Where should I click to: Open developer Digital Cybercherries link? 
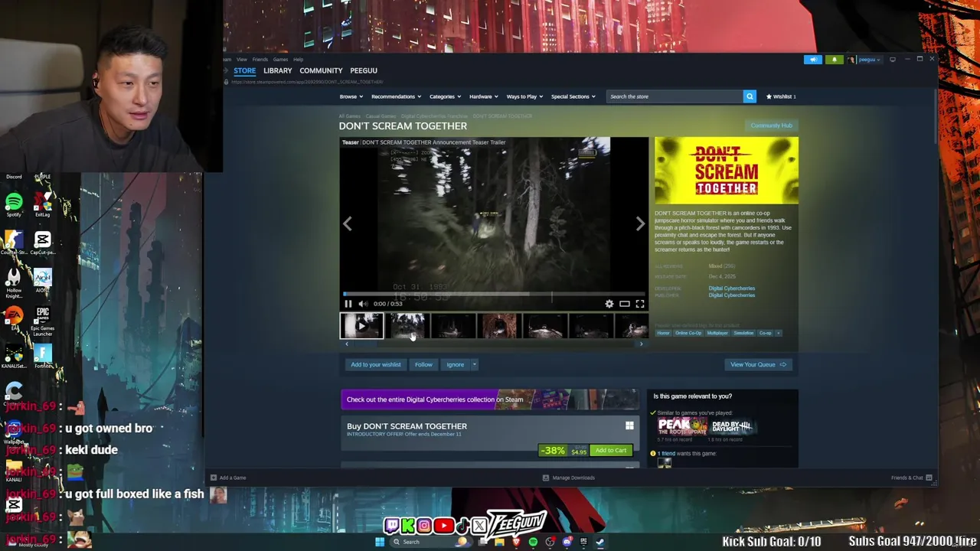tap(731, 289)
